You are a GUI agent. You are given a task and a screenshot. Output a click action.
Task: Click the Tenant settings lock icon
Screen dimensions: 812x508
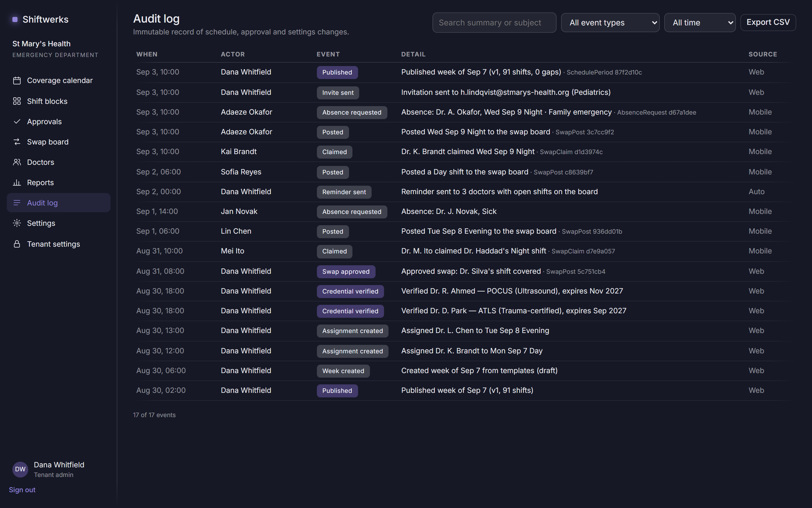click(x=17, y=244)
